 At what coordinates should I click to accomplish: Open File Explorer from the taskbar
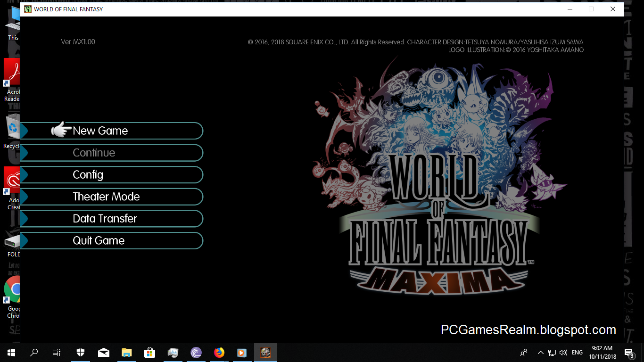click(x=127, y=352)
